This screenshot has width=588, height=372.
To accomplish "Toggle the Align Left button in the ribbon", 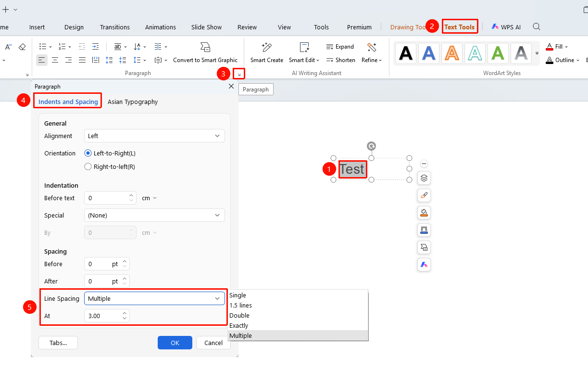I will [x=42, y=60].
